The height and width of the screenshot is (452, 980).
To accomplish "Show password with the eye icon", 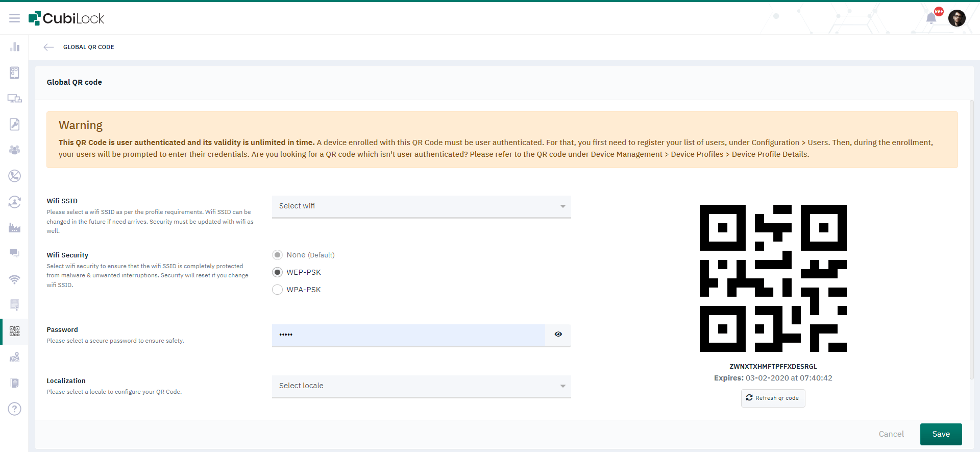I will (x=558, y=335).
